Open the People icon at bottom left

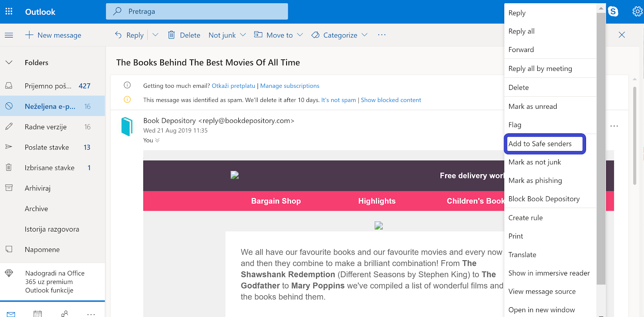point(64,313)
